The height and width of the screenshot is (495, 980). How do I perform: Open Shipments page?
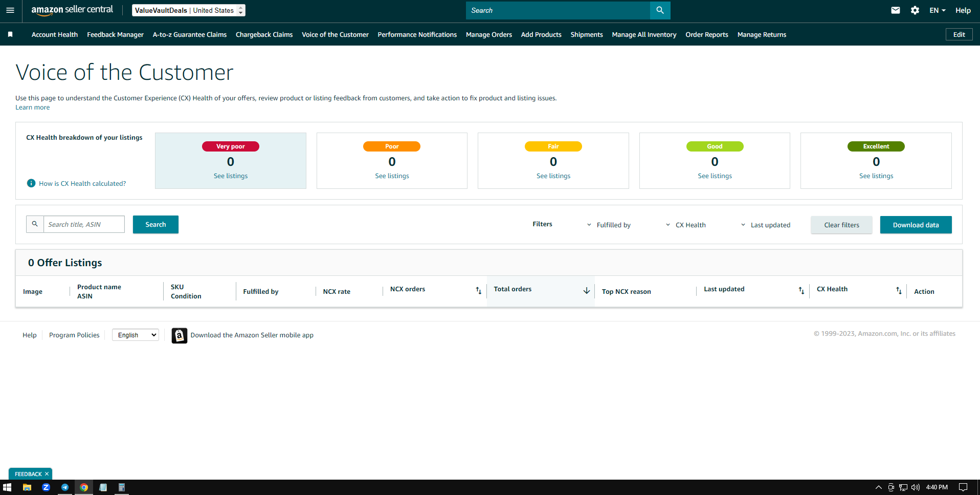pyautogui.click(x=587, y=34)
